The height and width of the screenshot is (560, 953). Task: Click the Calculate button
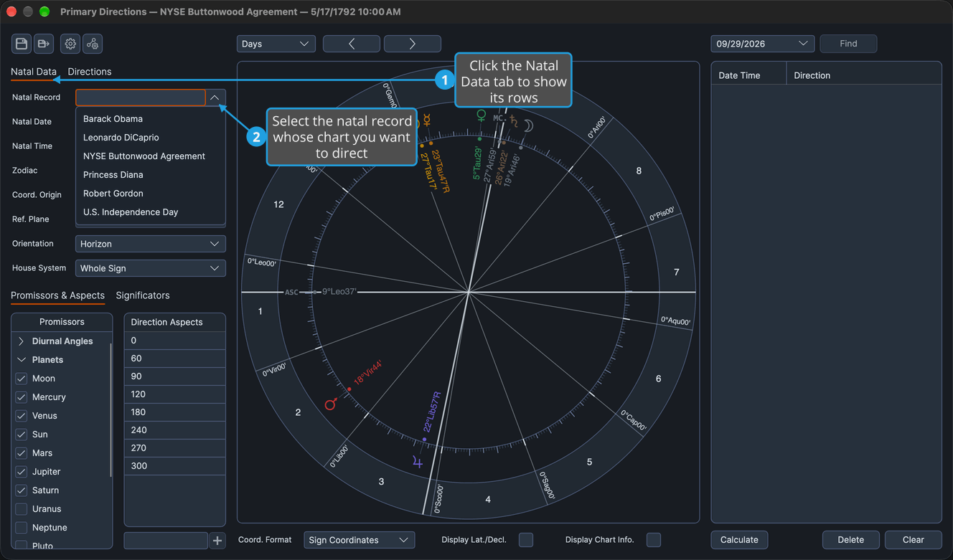pos(739,540)
